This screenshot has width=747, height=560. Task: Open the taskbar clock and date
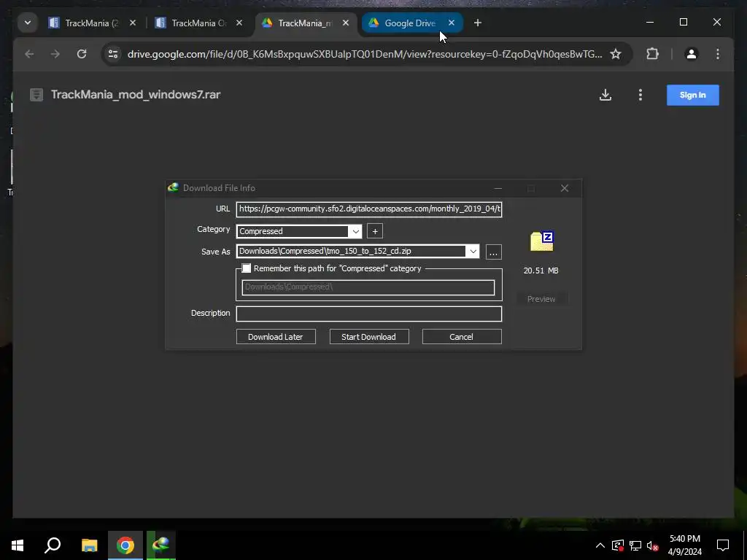(x=685, y=545)
